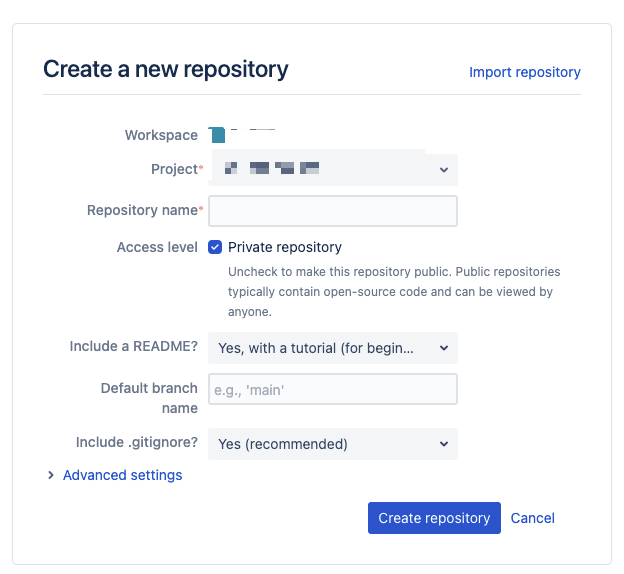Focus the Repository name field
The image size is (624, 574).
point(333,211)
